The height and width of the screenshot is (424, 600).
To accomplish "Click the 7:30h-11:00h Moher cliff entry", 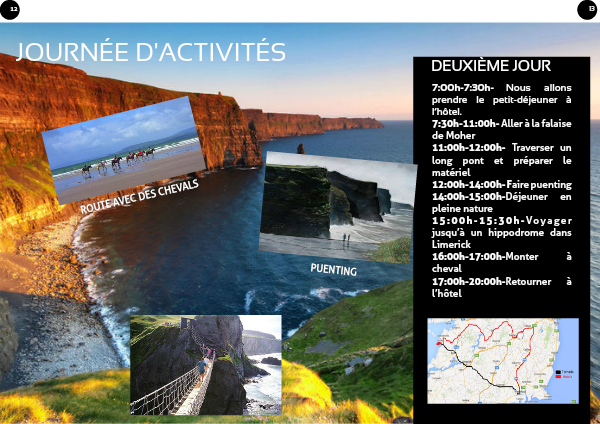I will point(501,128).
